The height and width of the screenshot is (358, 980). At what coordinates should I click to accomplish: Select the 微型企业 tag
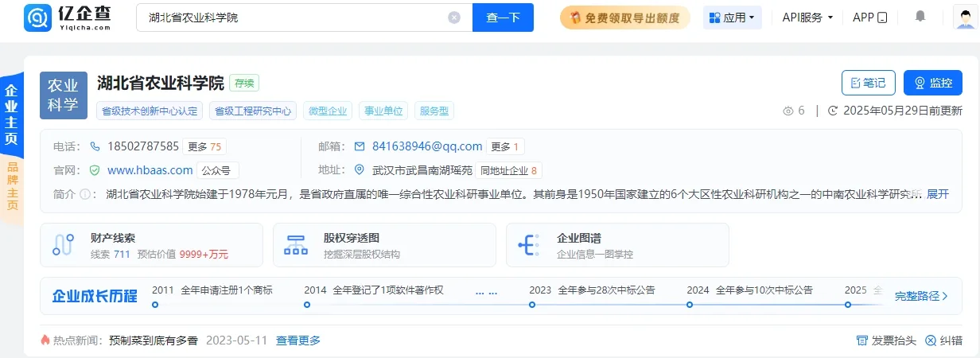(x=328, y=111)
